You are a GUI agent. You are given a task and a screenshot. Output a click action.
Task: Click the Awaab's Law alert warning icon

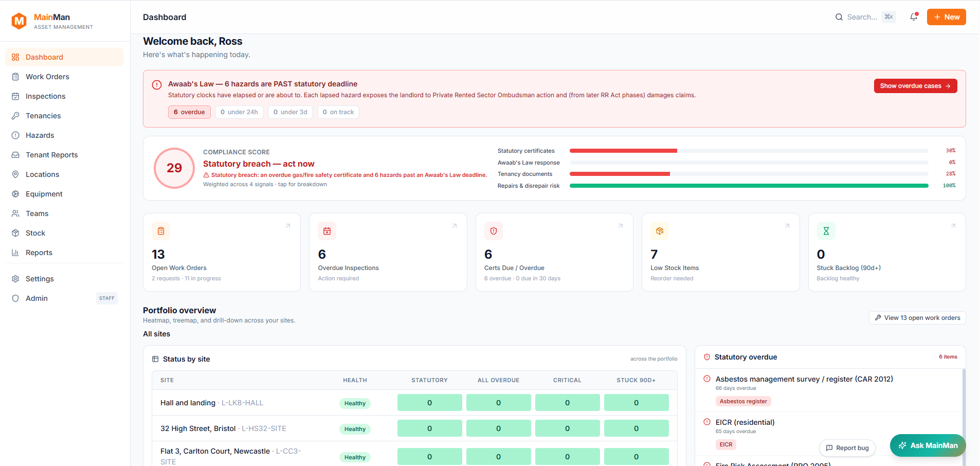(157, 85)
